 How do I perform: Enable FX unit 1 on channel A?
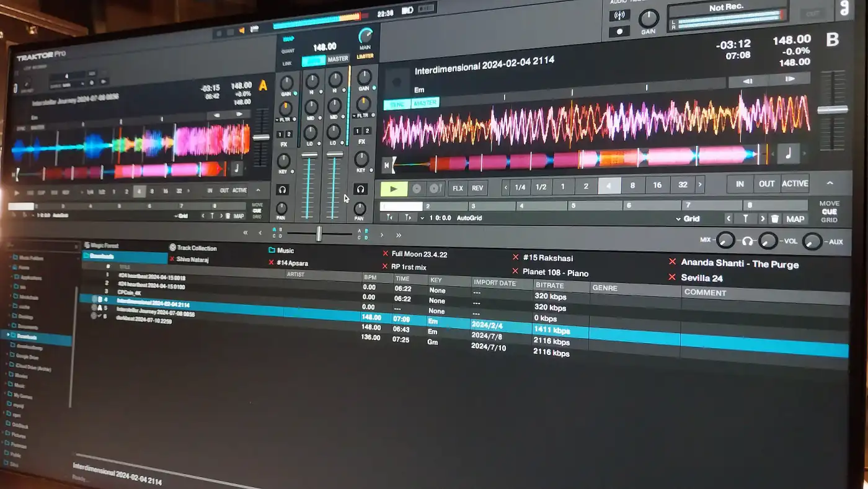280,135
